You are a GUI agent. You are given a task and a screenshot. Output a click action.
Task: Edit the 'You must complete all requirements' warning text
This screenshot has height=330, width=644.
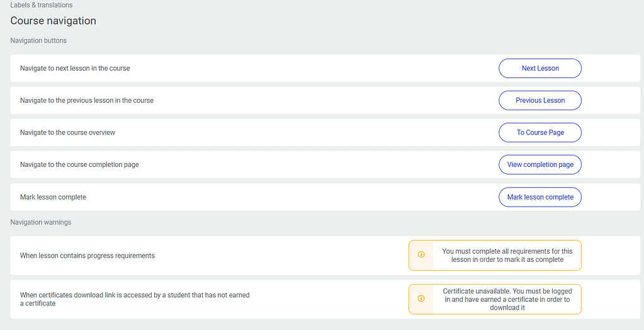(507, 255)
